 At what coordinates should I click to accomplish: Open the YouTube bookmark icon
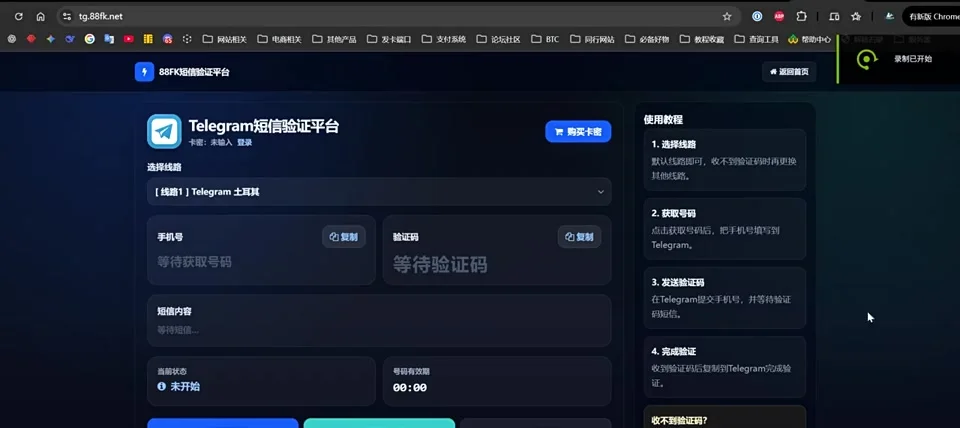pyautogui.click(x=129, y=39)
